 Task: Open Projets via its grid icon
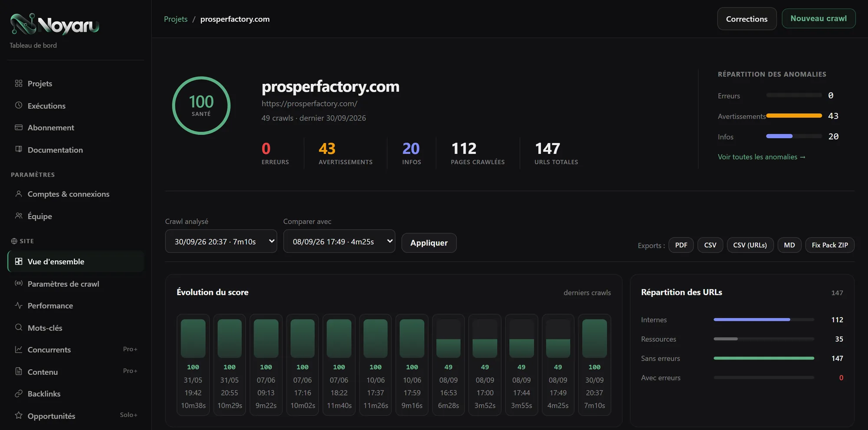point(19,83)
